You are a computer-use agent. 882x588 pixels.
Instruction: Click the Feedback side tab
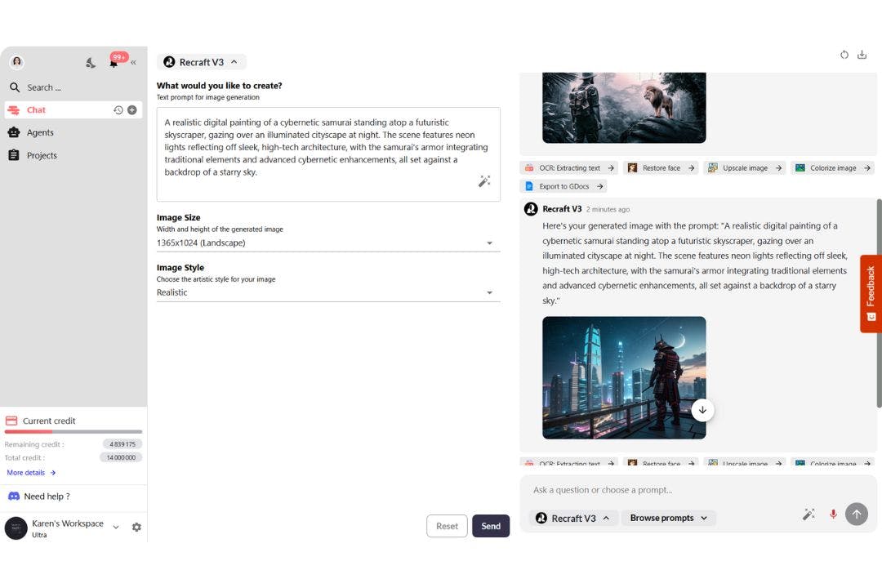click(x=871, y=294)
